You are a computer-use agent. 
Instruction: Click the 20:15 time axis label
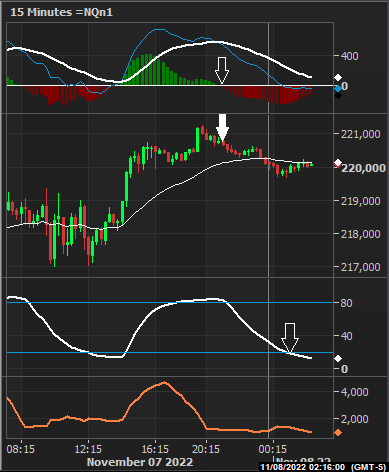point(206,449)
